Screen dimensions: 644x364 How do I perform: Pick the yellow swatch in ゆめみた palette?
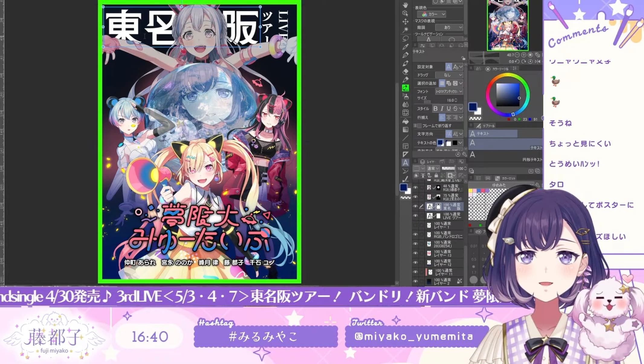(x=471, y=191)
